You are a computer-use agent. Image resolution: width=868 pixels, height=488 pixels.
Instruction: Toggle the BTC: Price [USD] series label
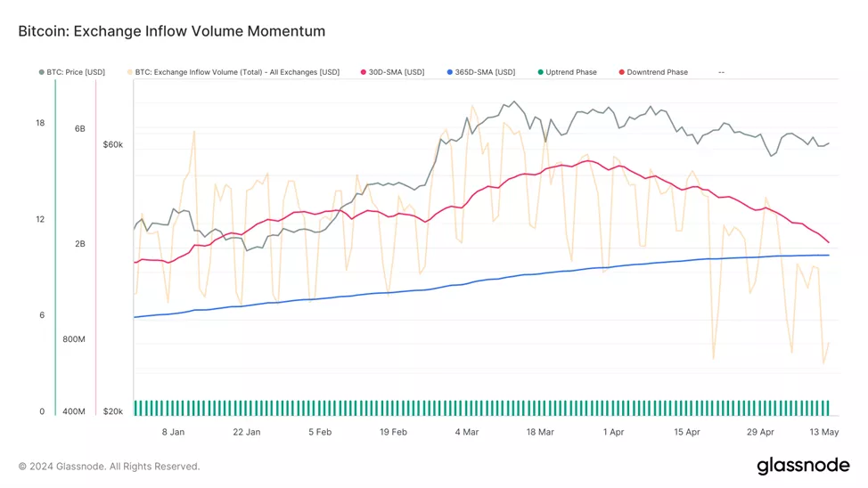76,72
